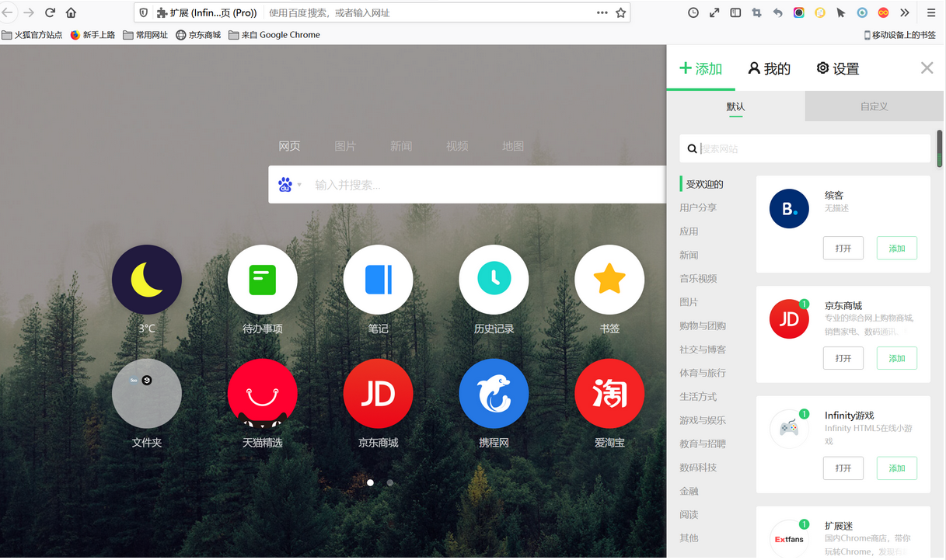Click the side panel vertical scrollbar
This screenshot has width=946, height=560.
[940, 148]
